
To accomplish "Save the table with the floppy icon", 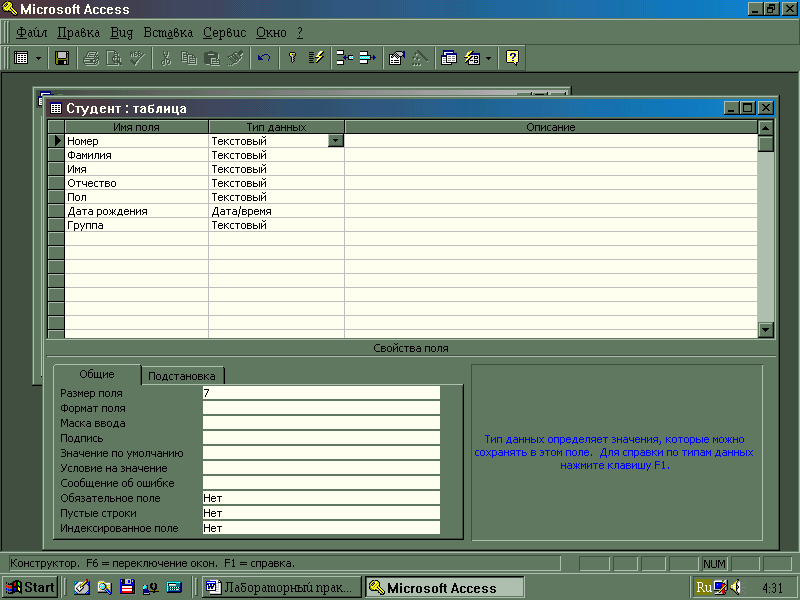I will pos(62,58).
